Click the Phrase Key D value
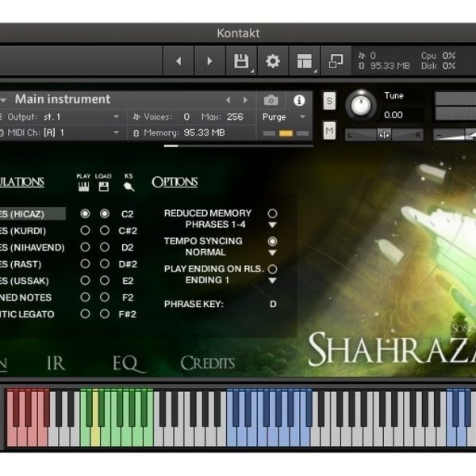Screen dimensions: 476x476 coord(273,304)
